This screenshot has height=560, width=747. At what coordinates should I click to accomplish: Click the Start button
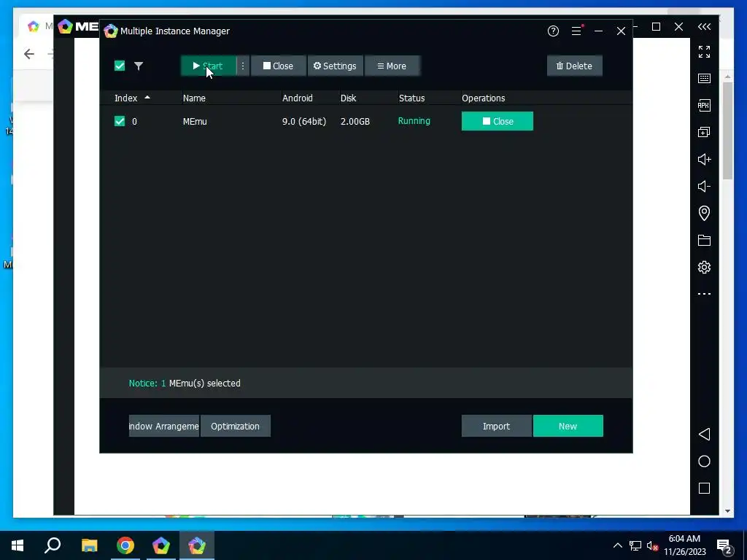[209, 66]
